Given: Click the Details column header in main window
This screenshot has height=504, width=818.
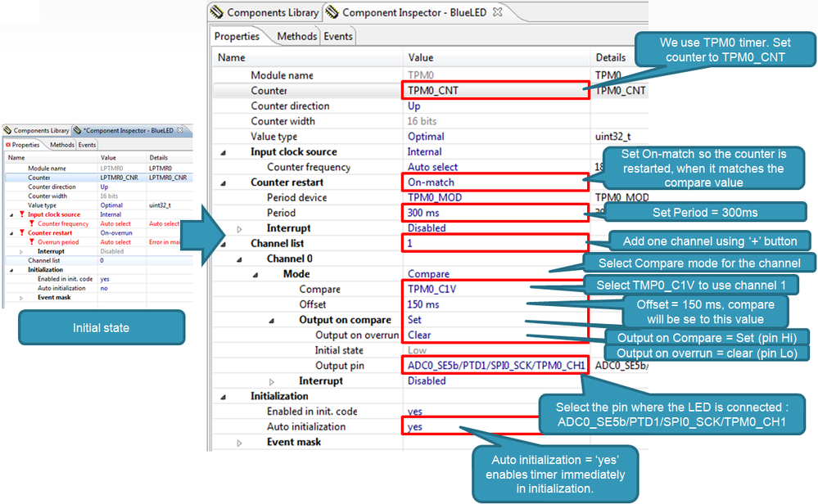Looking at the screenshot, I should click(610, 57).
